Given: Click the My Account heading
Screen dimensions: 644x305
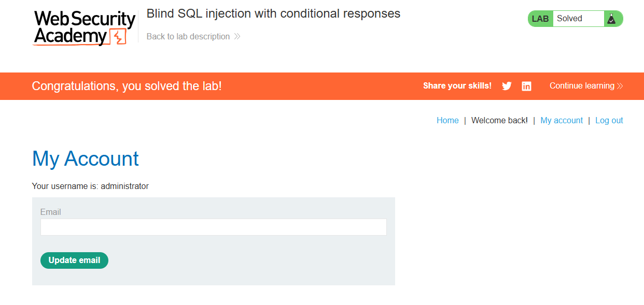Looking at the screenshot, I should coord(86,158).
